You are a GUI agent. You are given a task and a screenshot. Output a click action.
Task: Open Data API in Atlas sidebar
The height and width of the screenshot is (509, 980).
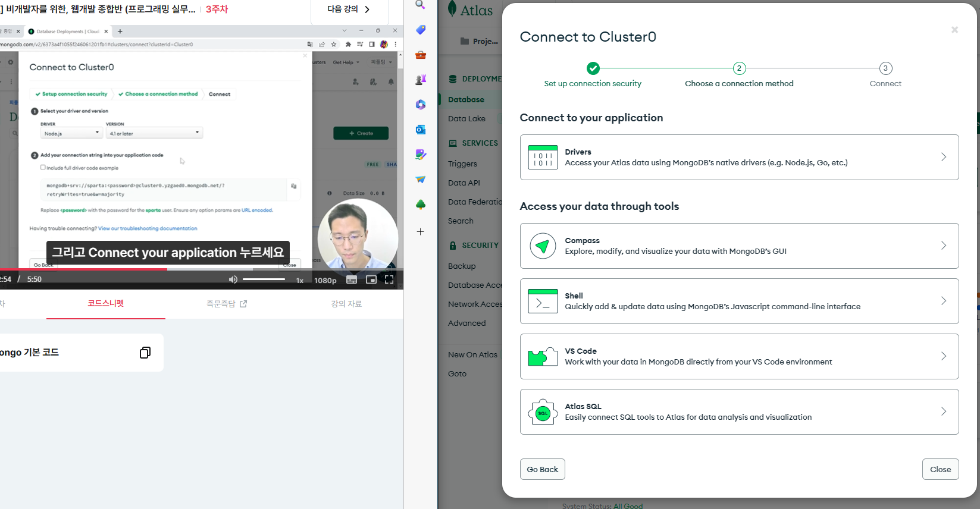464,183
